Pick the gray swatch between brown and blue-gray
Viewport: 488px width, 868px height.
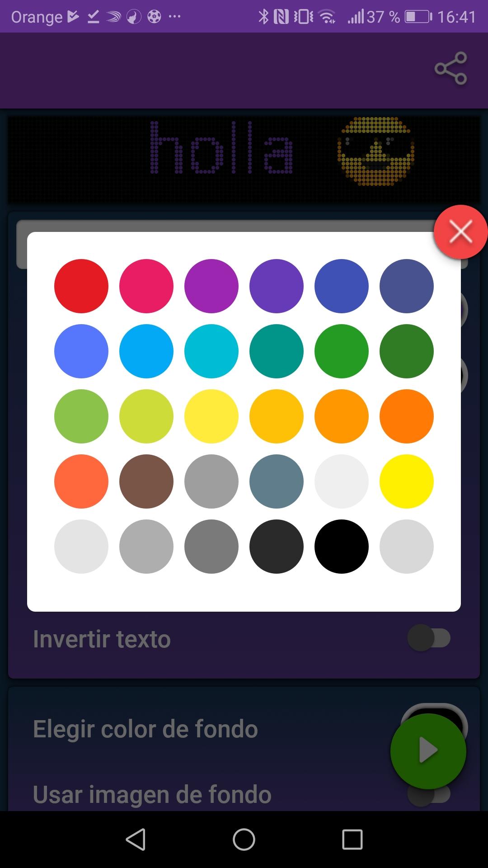[211, 481]
